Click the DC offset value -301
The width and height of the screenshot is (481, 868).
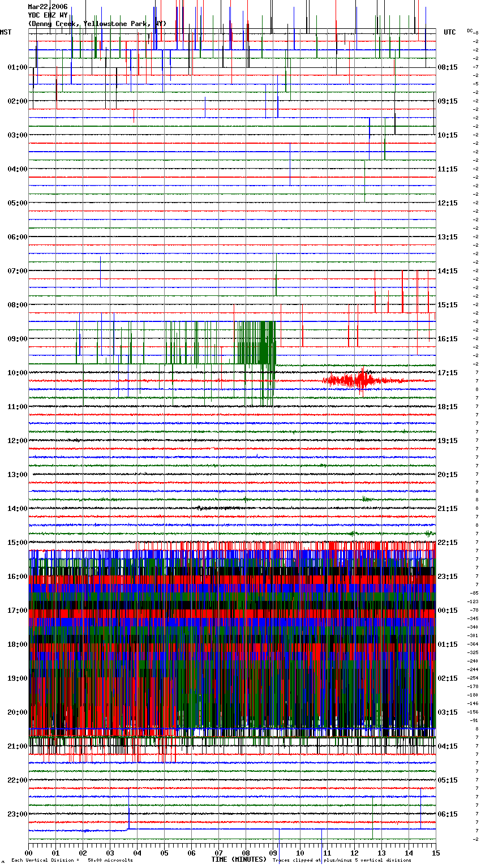473,635
